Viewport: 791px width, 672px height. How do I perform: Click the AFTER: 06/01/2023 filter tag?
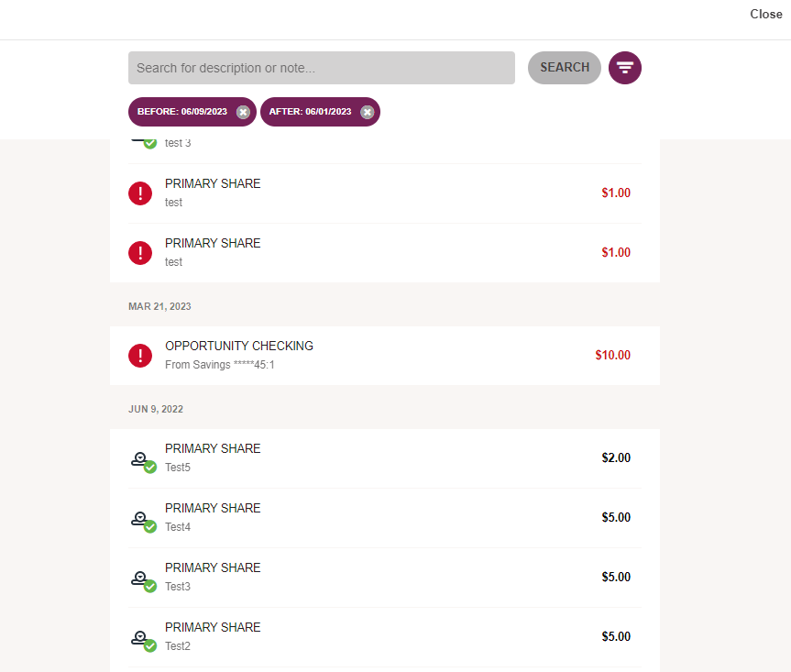point(310,112)
